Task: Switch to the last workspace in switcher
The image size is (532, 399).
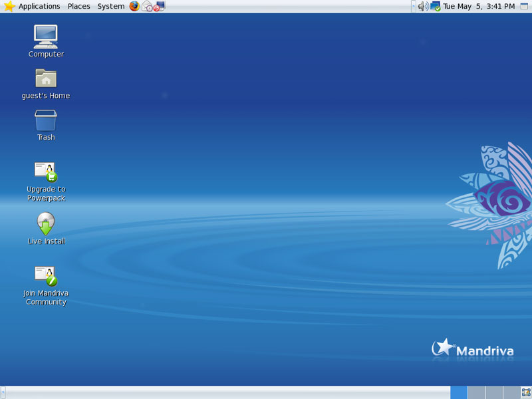Action: [511, 392]
